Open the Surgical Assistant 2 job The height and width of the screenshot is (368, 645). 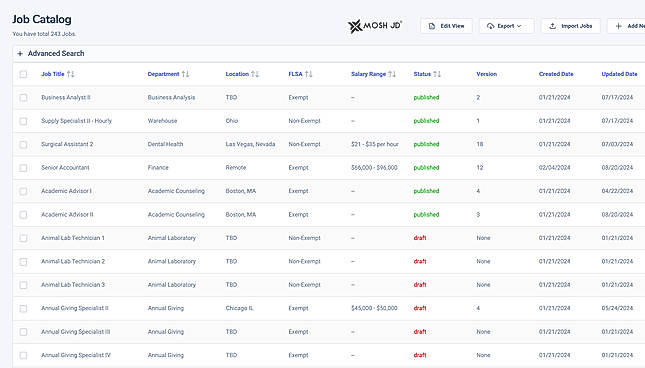(67, 144)
